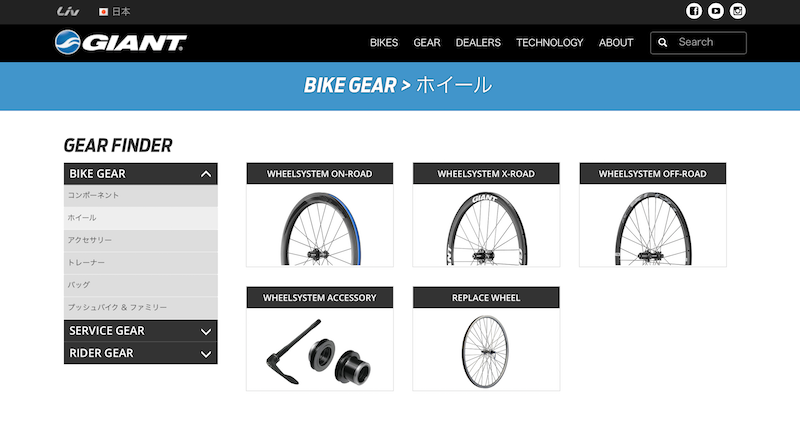Select コンポーネント in the gear finder
Image resolution: width=800 pixels, height=446 pixels.
click(x=140, y=195)
